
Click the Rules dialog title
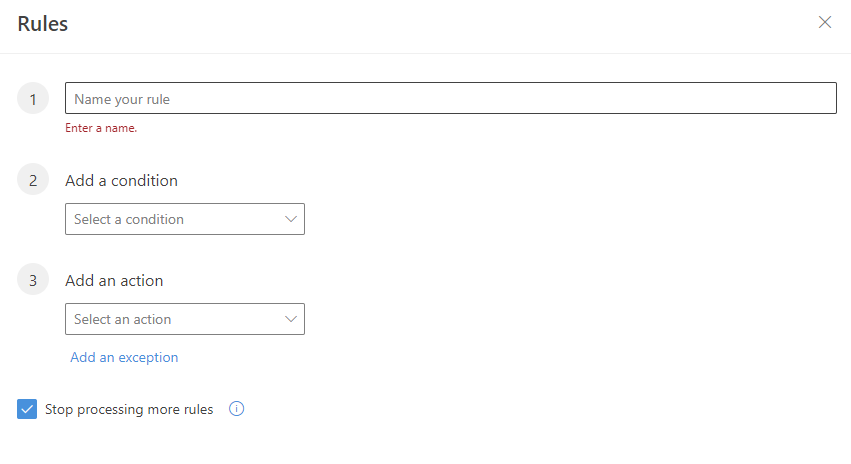[x=43, y=24]
